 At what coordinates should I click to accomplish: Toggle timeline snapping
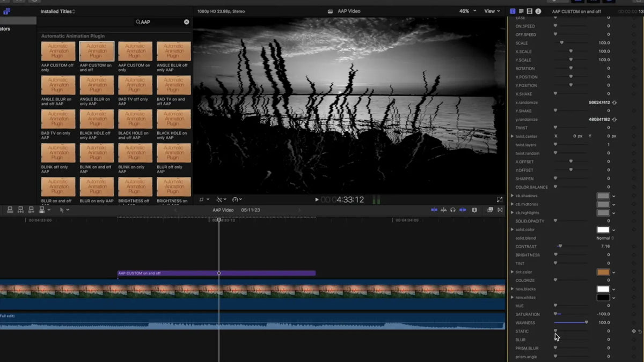click(x=462, y=210)
